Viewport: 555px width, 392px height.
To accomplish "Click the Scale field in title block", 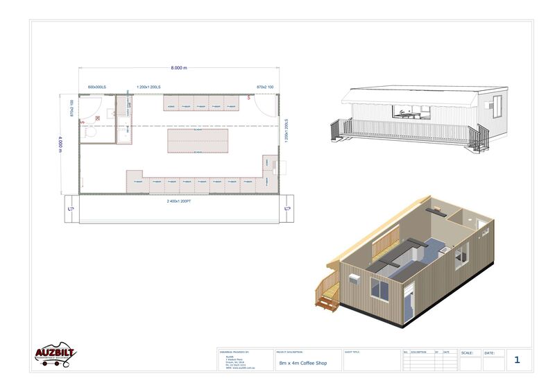I will point(469,360).
